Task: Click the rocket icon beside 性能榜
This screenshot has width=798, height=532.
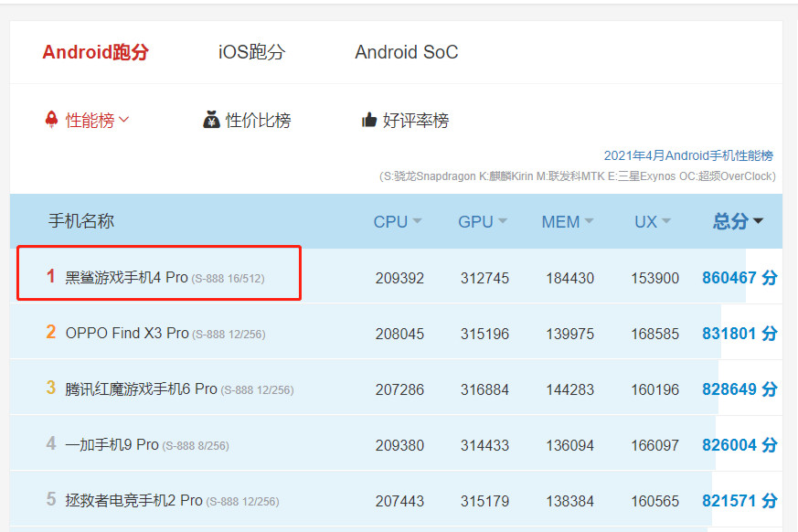Action: click(51, 120)
